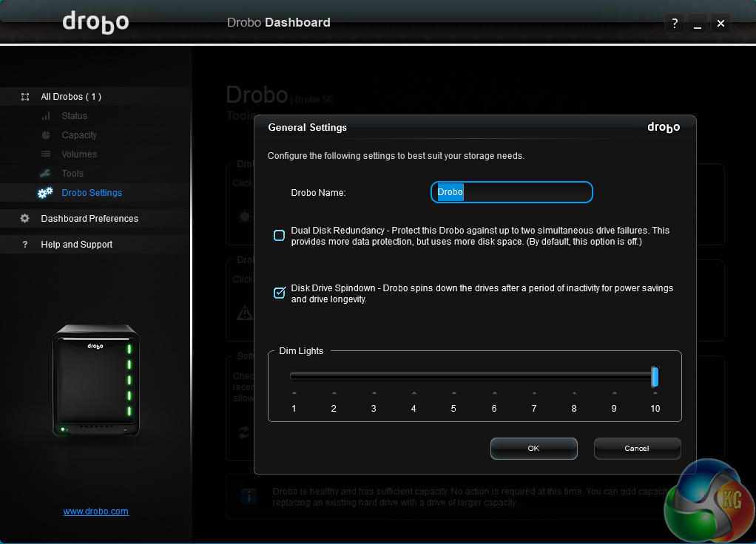
Task: Open the Capacity section in sidebar
Action: tap(79, 135)
